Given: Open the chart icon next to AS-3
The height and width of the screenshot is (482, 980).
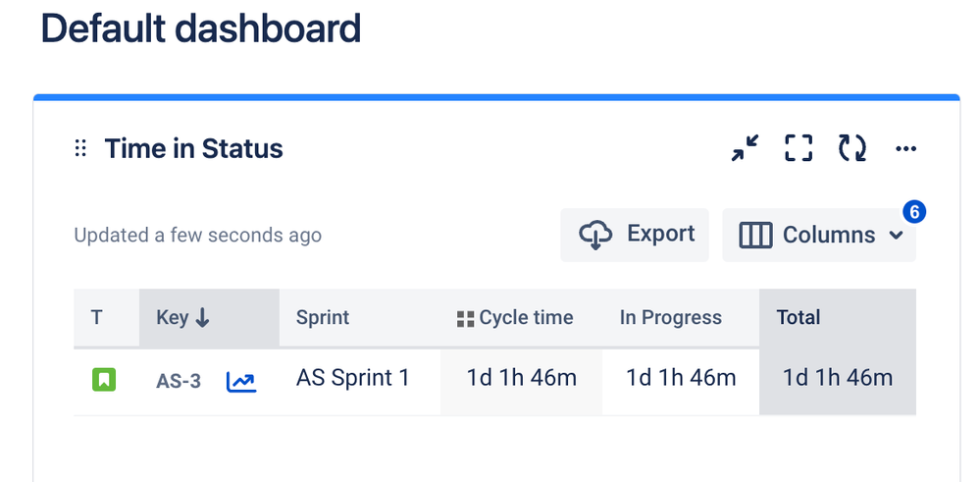Looking at the screenshot, I should point(241,381).
